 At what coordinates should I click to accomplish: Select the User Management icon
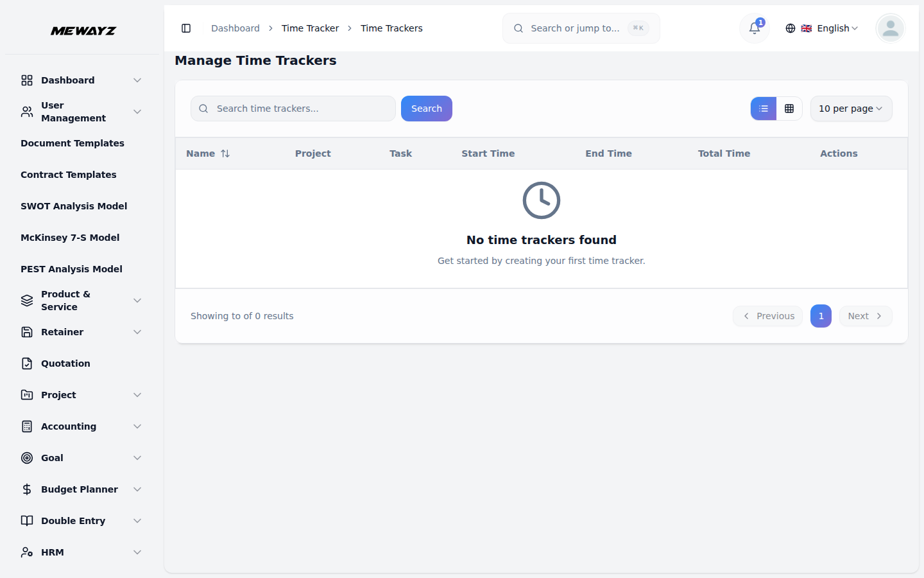click(x=26, y=111)
